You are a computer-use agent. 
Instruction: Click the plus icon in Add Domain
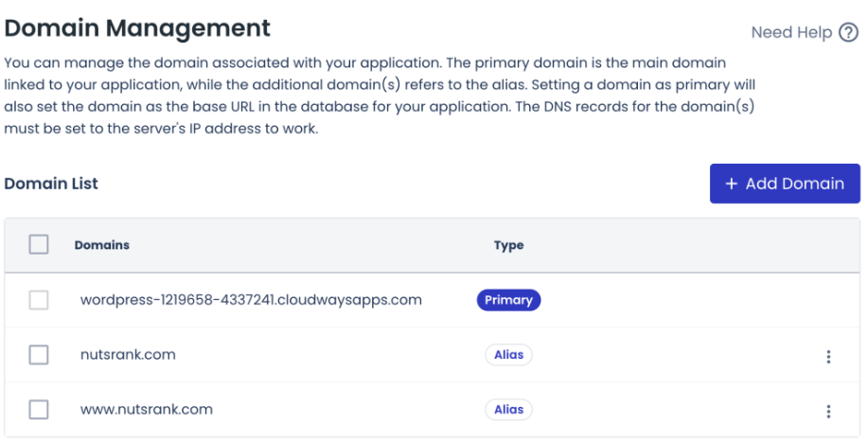coord(731,184)
